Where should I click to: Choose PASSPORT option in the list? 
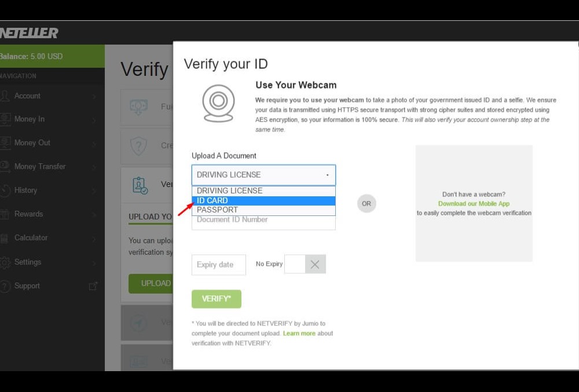(263, 210)
